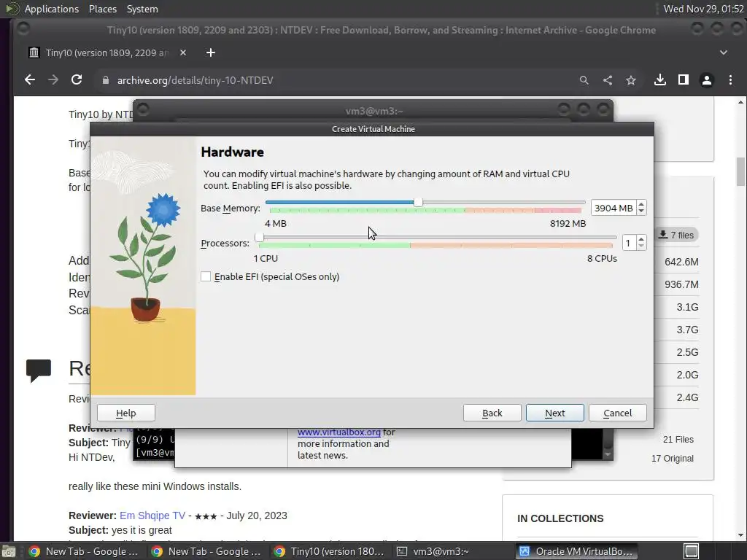Image resolution: width=747 pixels, height=560 pixels.
Task: Expand Chrome's tab search chevron
Action: click(724, 52)
